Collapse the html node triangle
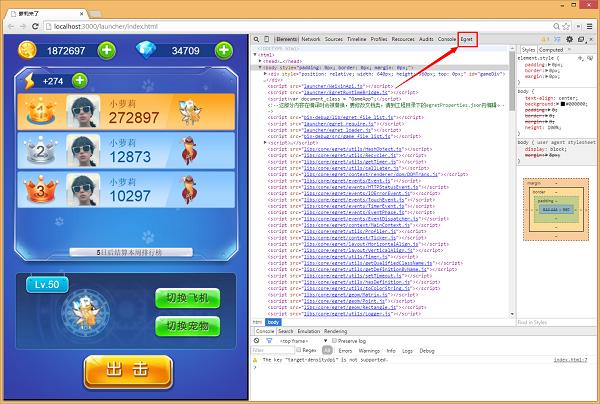 [x=255, y=55]
